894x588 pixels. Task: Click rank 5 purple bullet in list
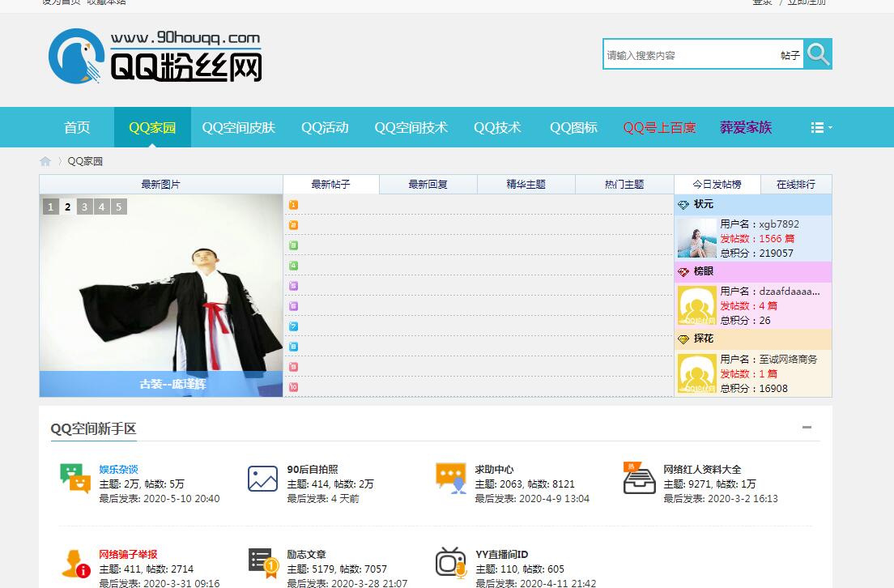(x=294, y=286)
